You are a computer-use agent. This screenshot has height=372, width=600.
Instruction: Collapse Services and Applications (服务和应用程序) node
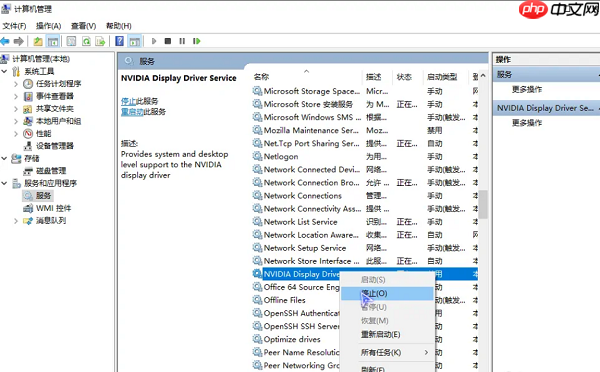point(4,183)
